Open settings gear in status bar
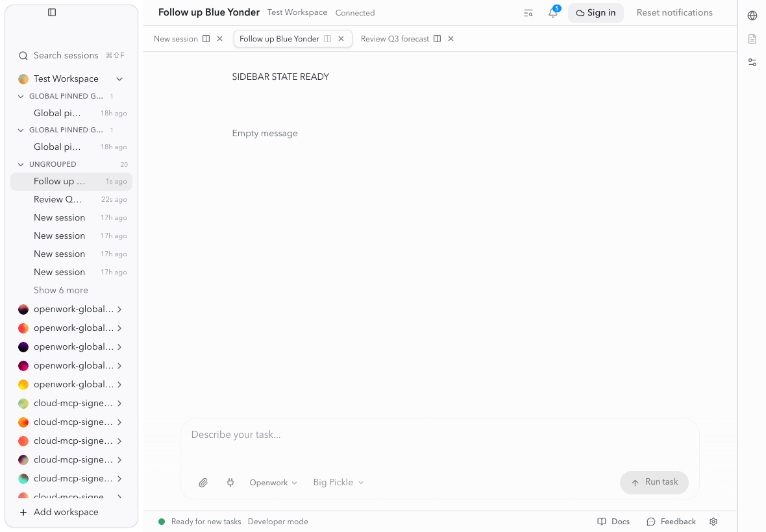 713,522
